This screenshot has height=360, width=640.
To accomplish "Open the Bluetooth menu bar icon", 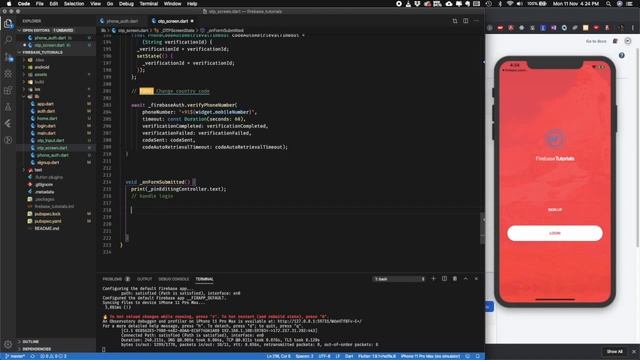I will [x=500, y=4].
